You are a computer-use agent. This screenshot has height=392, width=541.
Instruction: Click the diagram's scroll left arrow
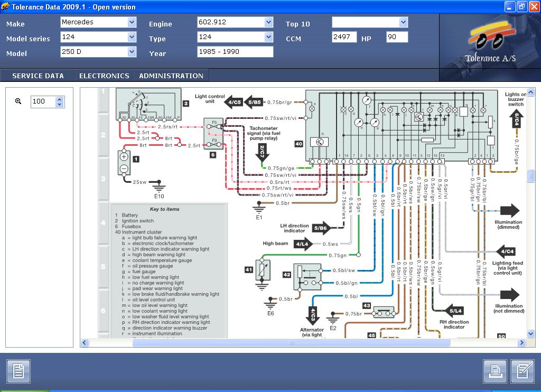[85, 343]
